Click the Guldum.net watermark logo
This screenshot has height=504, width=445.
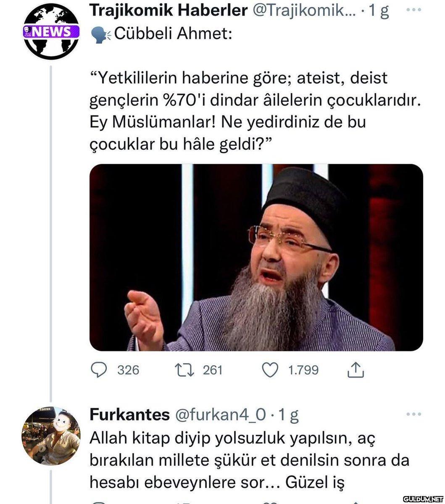tap(423, 499)
